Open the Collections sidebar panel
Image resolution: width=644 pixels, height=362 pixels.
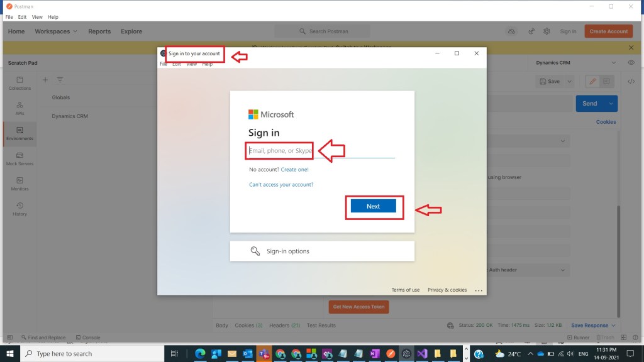click(x=19, y=83)
